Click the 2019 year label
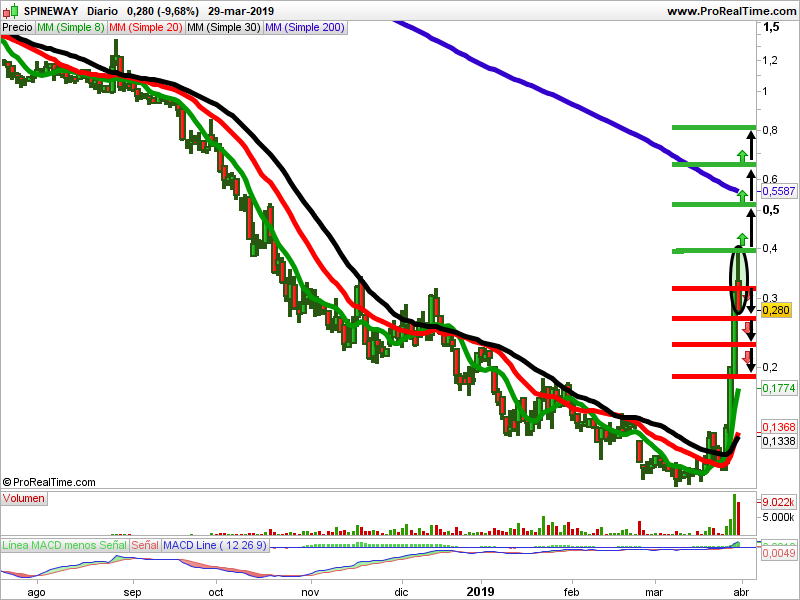This screenshot has height=600, width=800. 481,592
